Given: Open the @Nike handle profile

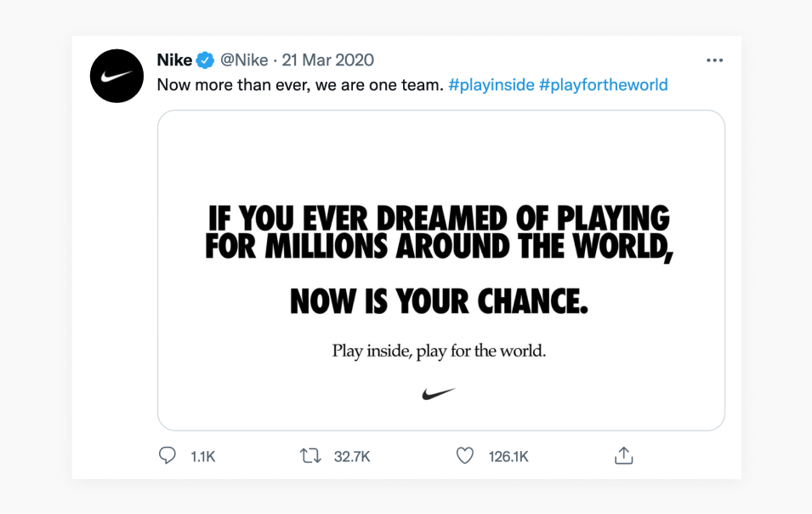Looking at the screenshot, I should 244,60.
